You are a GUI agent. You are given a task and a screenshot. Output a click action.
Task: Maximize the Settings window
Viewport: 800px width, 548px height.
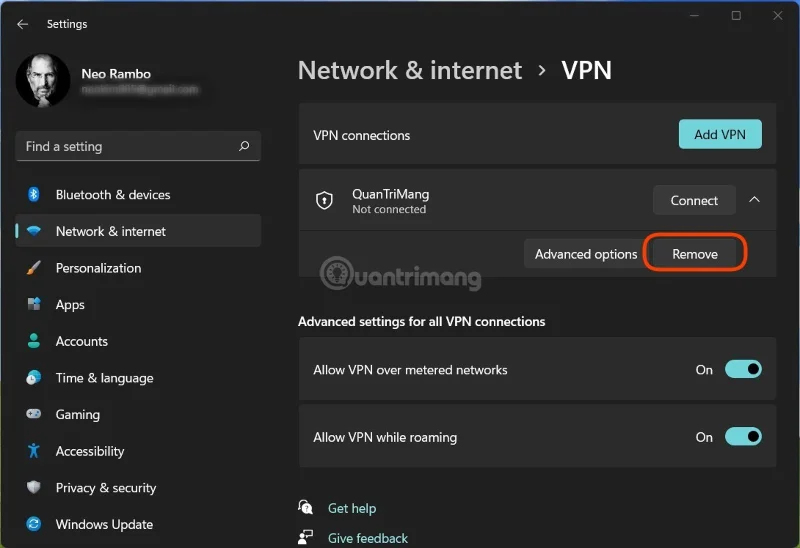pos(736,16)
